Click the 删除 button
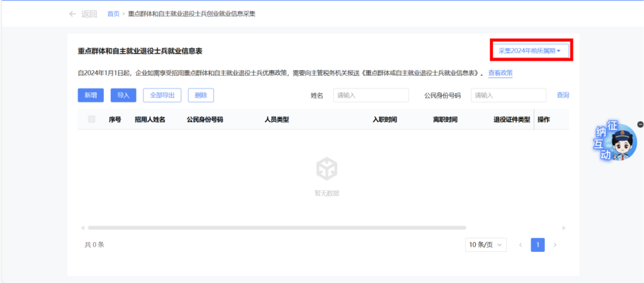The image size is (644, 283). [200, 95]
